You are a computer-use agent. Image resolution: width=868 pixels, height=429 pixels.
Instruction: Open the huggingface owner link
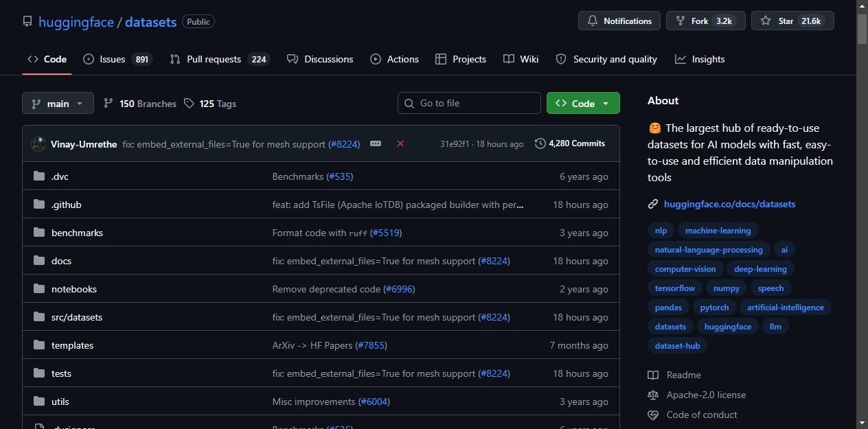pyautogui.click(x=76, y=22)
